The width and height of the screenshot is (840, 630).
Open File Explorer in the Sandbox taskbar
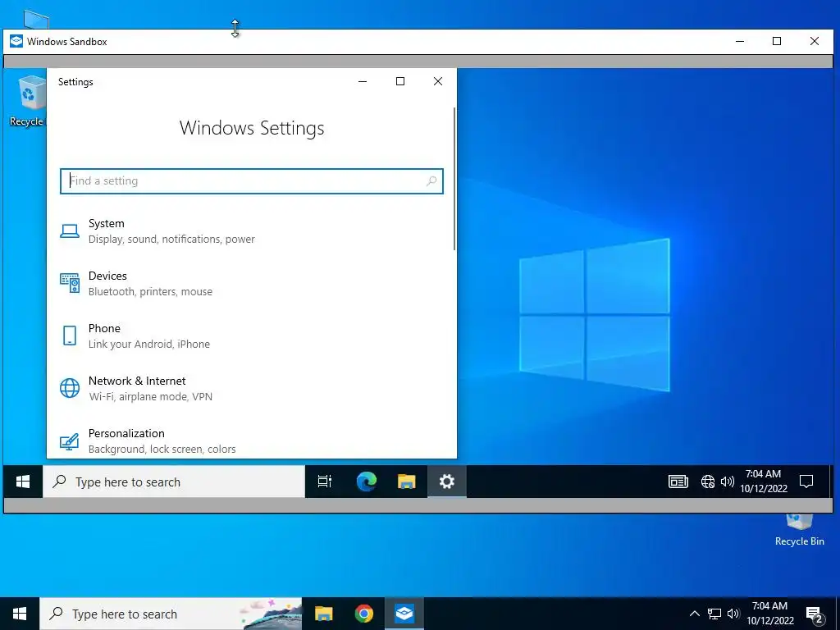pyautogui.click(x=407, y=482)
